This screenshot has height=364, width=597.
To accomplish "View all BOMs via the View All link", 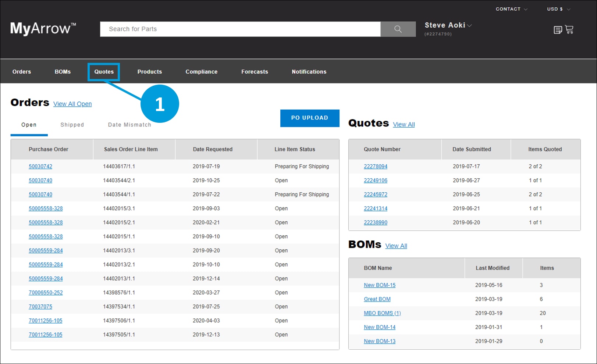I will [x=396, y=246].
